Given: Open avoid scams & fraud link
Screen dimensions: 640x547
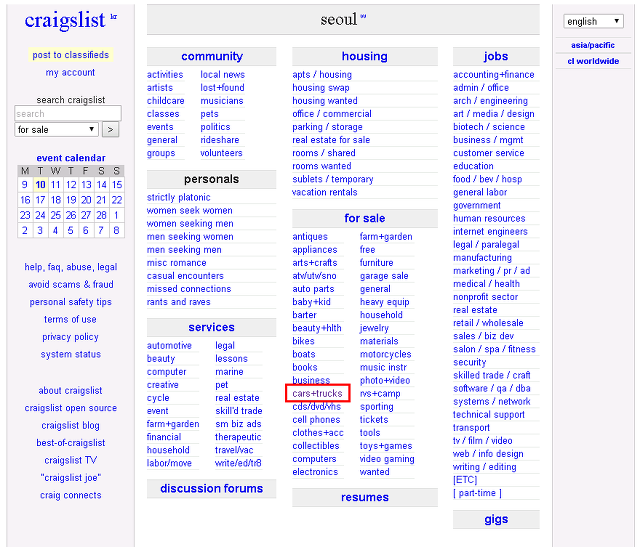Looking at the screenshot, I should [x=71, y=285].
